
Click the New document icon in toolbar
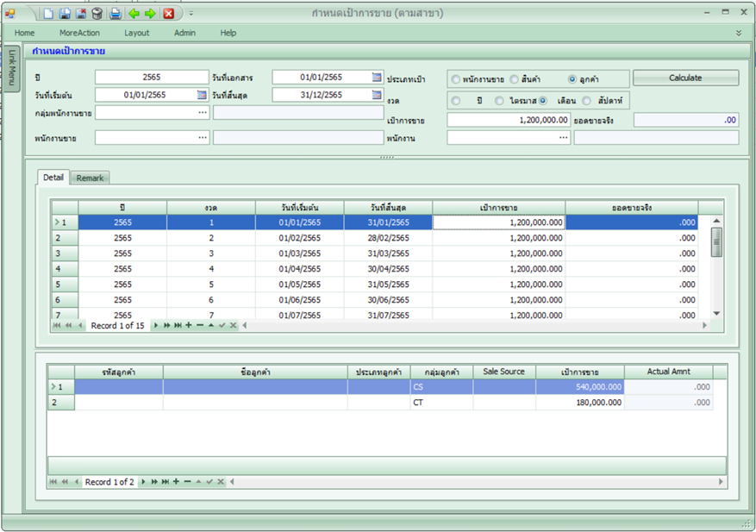point(49,14)
